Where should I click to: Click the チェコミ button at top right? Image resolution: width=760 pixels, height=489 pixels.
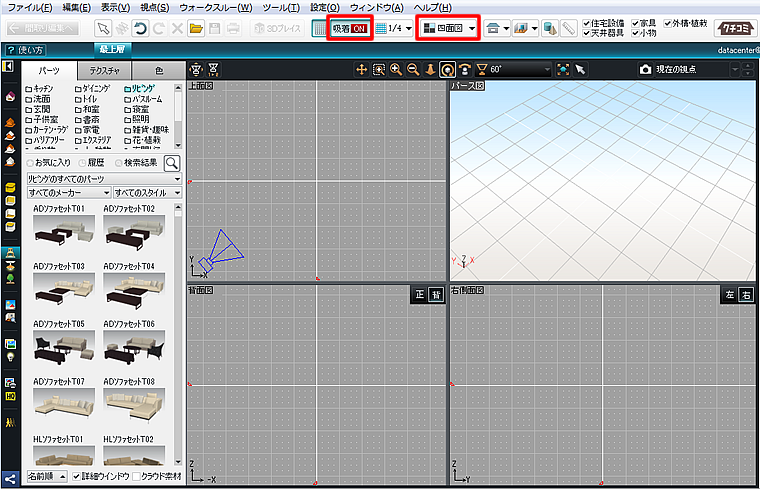(x=732, y=29)
